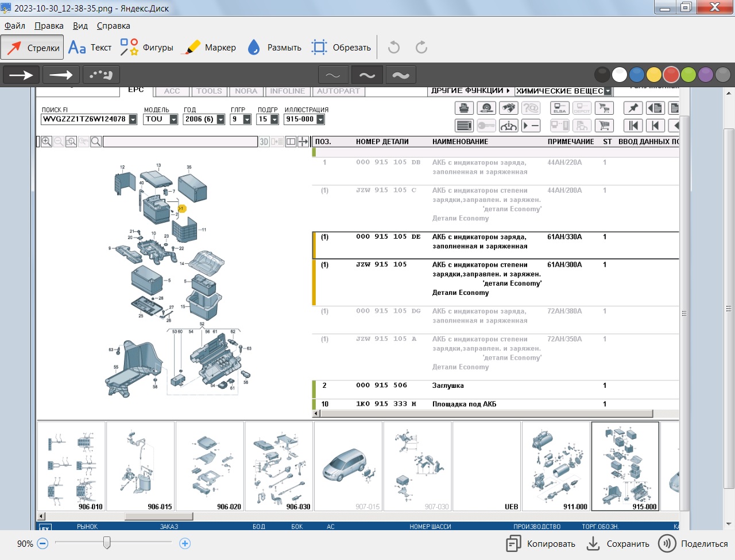Viewport: 735px width, 560px height.
Task: Click the undo arrow icon
Action: coord(394,47)
